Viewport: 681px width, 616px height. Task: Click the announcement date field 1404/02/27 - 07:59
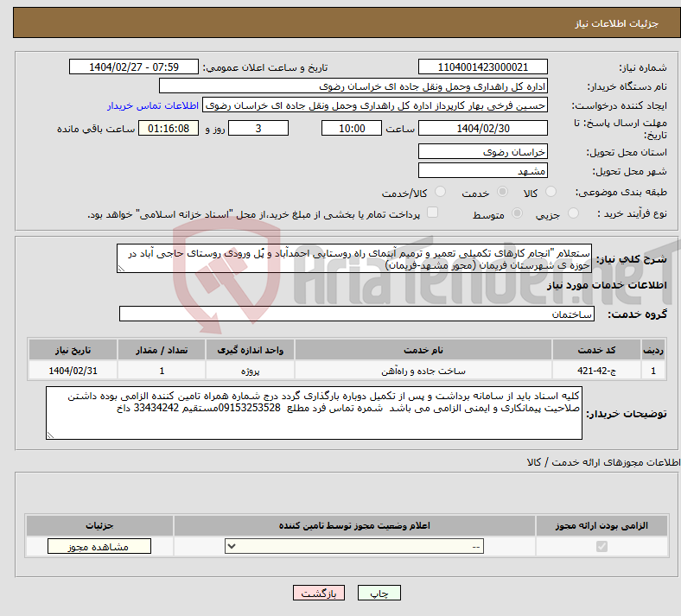point(134,67)
